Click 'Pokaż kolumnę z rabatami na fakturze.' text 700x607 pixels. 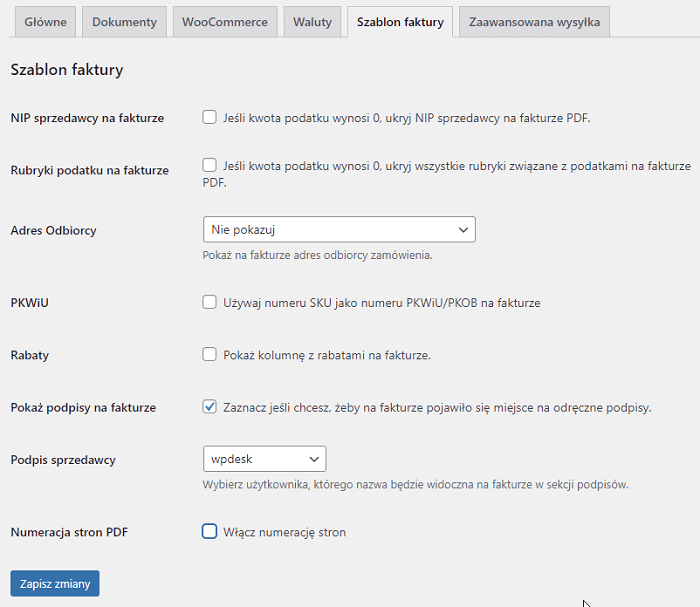[x=327, y=355]
